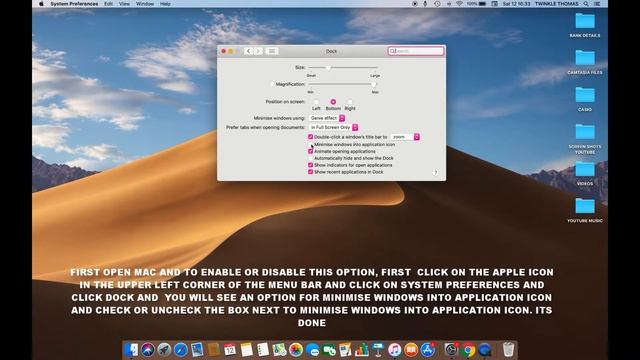Open SCREEN SHOTS YOUTUBE folder on desktop
Image resolution: width=640 pixels, height=360 pixels.
click(x=585, y=139)
